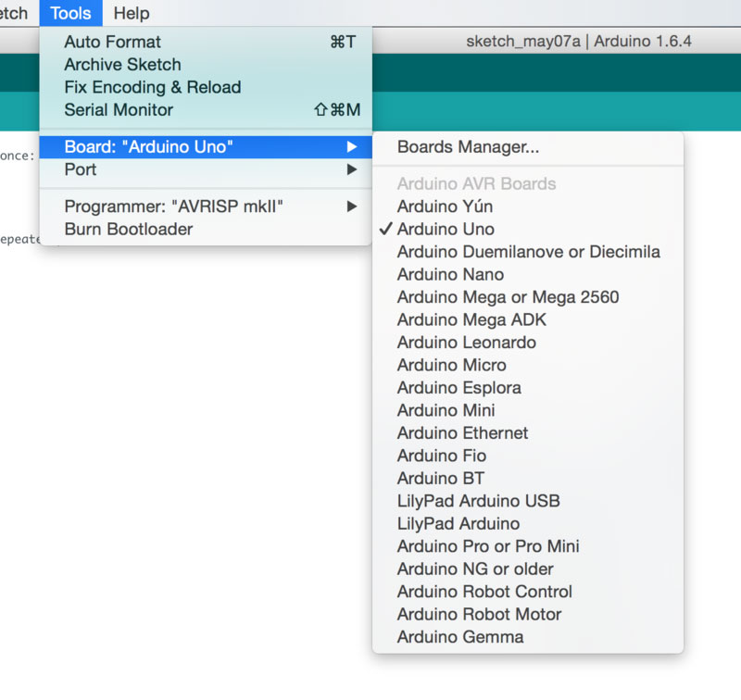Run Auto Format on the sketch
Viewport: 741px width, 700px height.
pos(111,42)
